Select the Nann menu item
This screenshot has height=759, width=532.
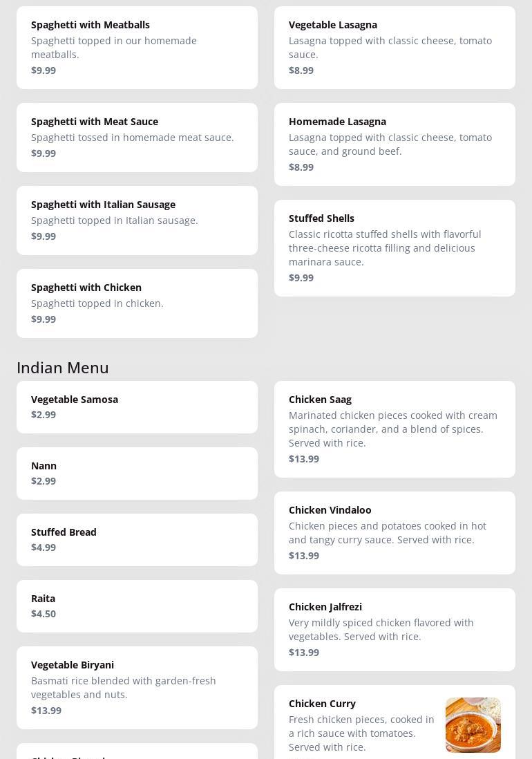[x=137, y=474]
